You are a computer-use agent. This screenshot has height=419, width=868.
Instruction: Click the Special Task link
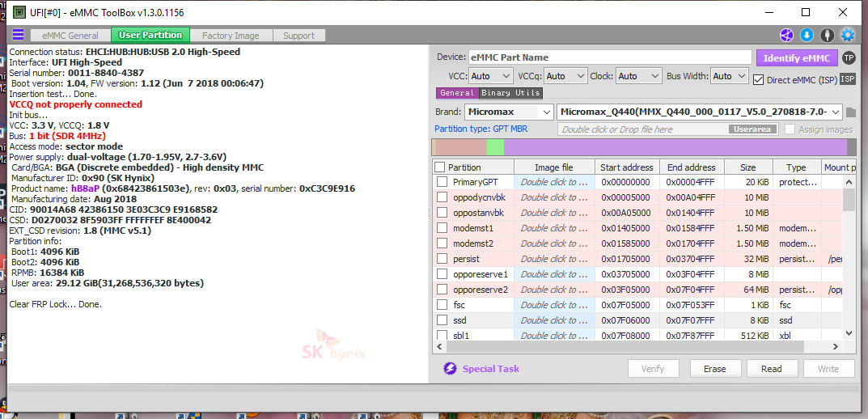coord(491,369)
